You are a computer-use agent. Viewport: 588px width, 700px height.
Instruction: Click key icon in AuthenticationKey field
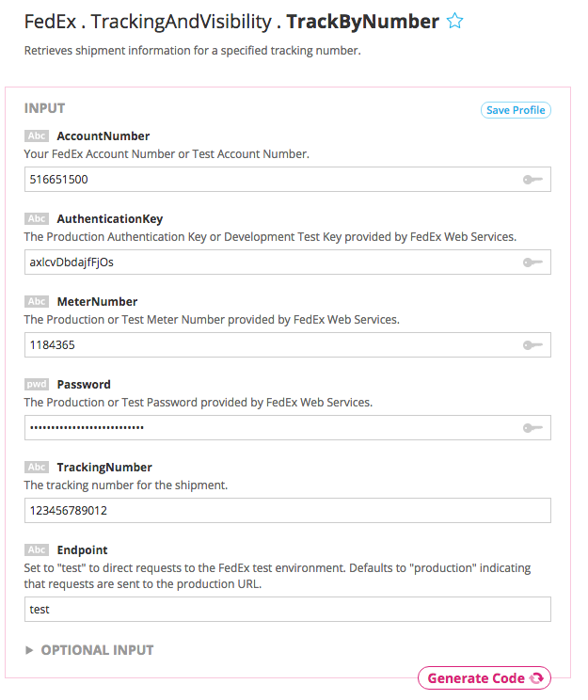pos(532,262)
